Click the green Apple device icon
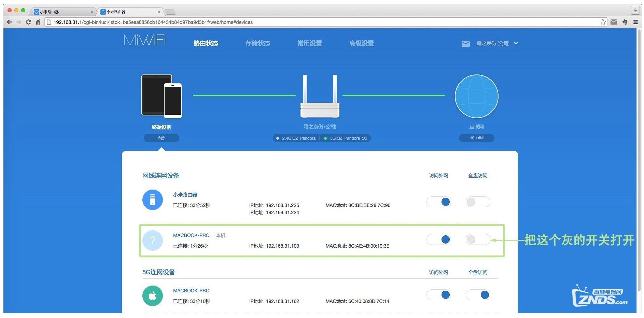 click(x=152, y=296)
